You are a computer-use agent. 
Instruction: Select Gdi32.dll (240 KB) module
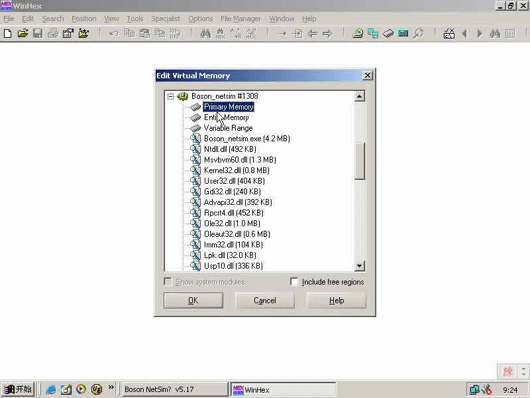(x=232, y=191)
